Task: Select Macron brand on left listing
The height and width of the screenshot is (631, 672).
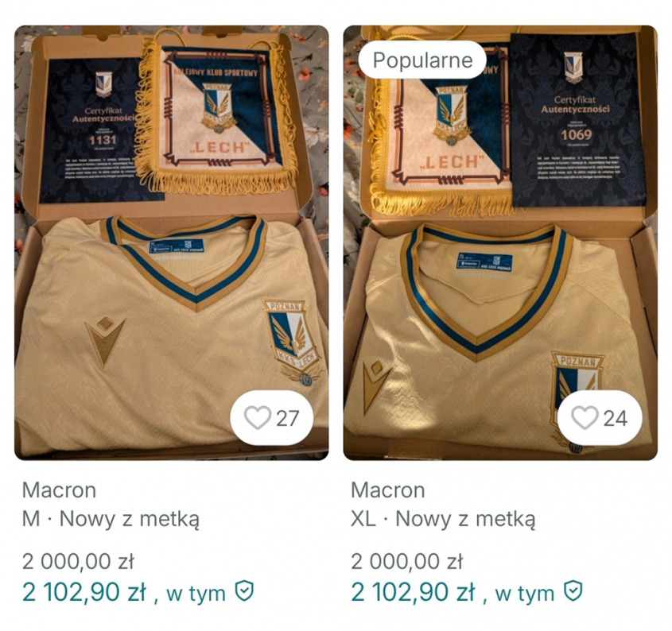Action: [59, 490]
